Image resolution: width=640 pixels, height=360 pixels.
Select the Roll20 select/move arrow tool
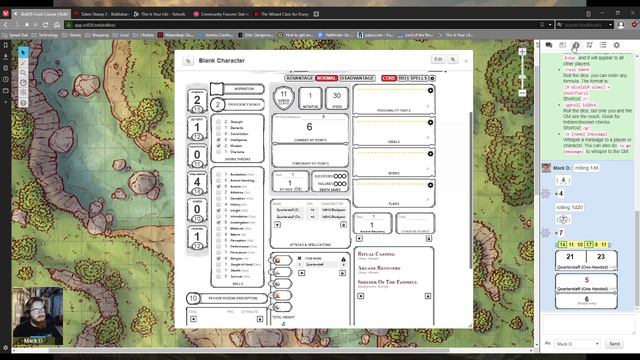23,52
